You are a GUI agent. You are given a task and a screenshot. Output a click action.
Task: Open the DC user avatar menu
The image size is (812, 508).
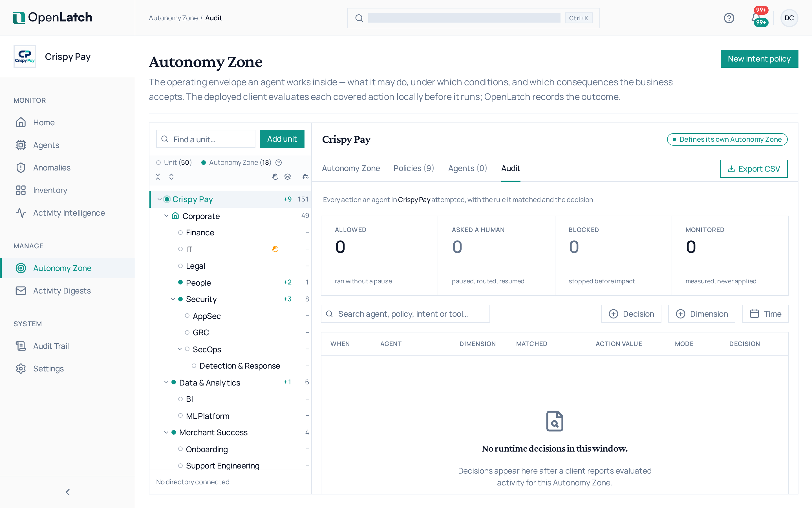click(x=789, y=18)
